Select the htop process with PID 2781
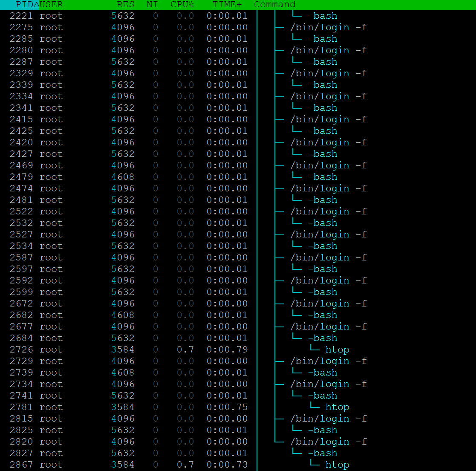 (x=337, y=407)
